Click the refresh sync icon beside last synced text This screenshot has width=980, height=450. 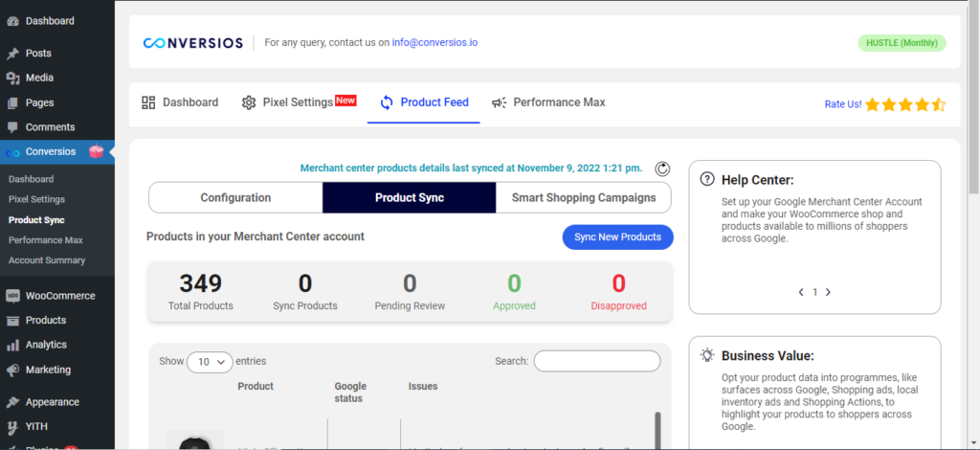coord(662,169)
